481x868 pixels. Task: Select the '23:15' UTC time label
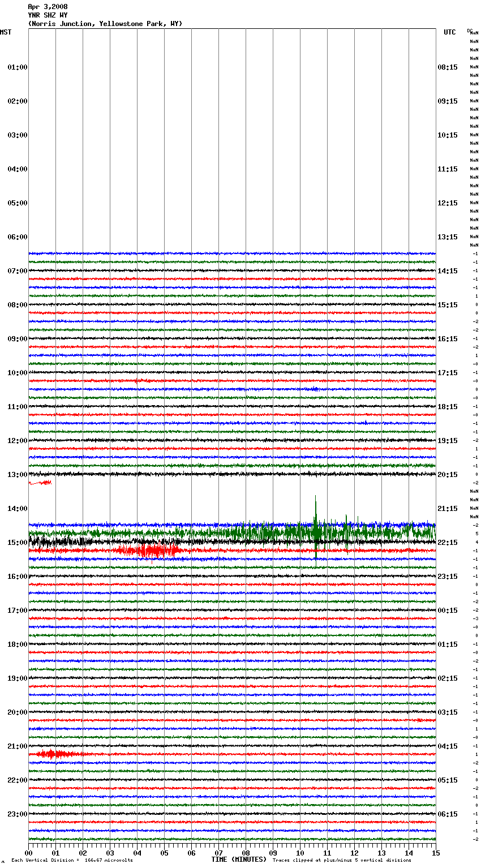point(448,577)
